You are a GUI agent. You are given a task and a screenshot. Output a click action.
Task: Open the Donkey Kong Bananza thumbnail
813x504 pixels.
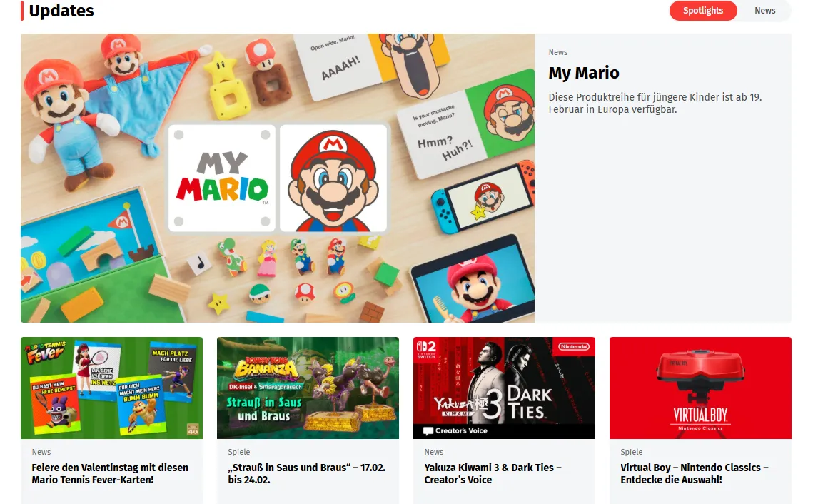tap(308, 388)
